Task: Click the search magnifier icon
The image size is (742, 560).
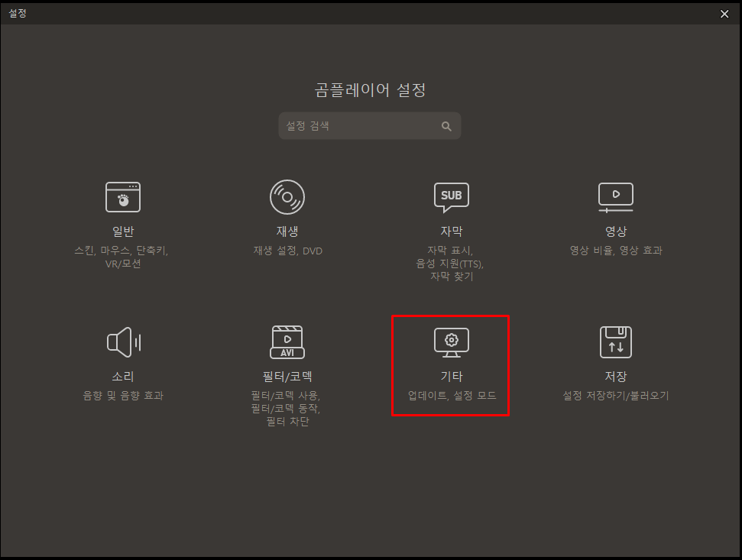Action: [446, 126]
